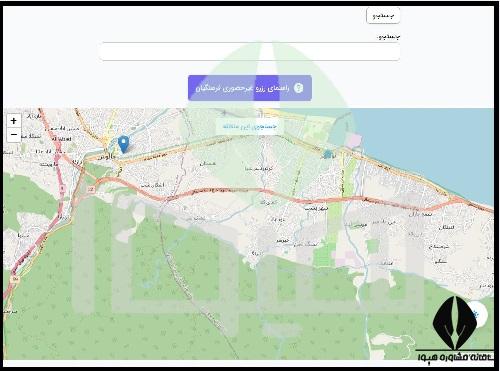The height and width of the screenshot is (371, 500).
Task: Focus the empty wide text input field
Action: tap(249, 52)
